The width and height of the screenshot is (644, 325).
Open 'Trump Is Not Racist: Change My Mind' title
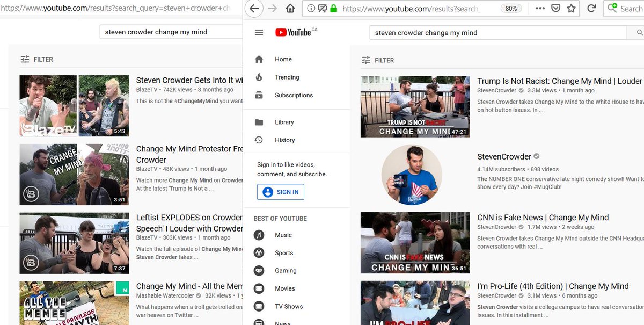560,81
